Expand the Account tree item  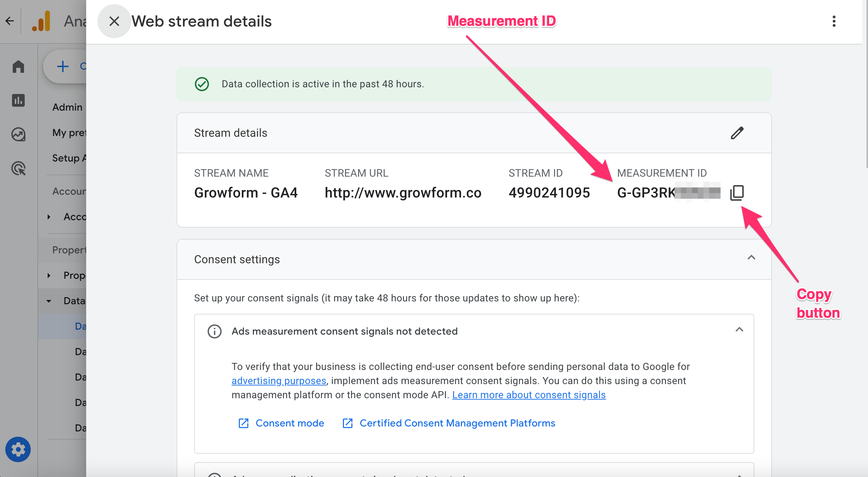tap(49, 217)
